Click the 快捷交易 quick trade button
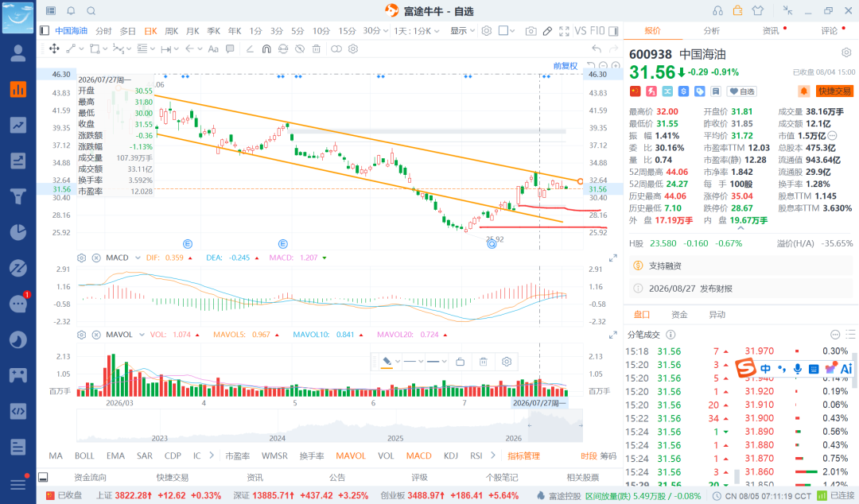This screenshot has height=504, width=859. click(834, 91)
